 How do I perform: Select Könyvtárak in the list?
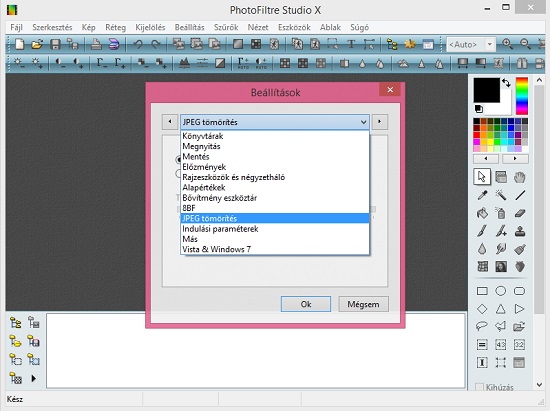(x=275, y=136)
